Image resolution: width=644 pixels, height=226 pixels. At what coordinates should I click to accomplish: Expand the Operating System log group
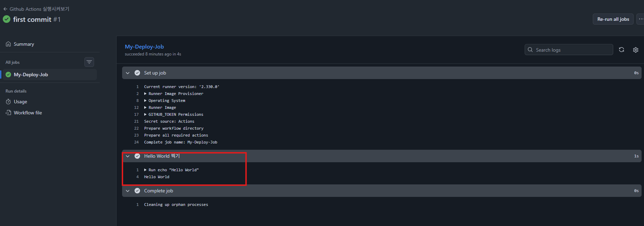[145, 101]
